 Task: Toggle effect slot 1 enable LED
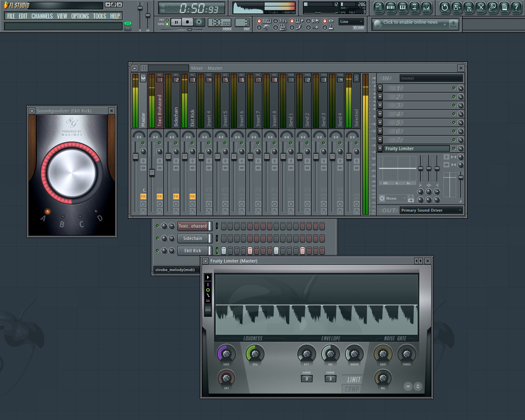[x=454, y=88]
